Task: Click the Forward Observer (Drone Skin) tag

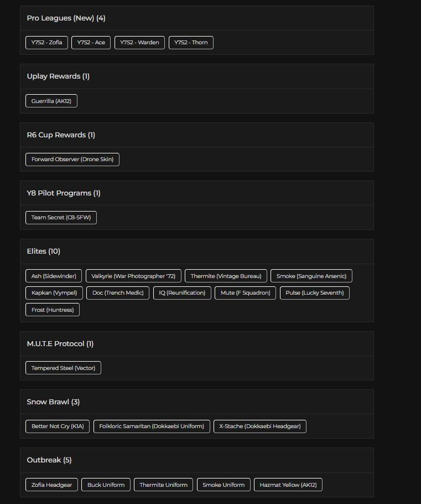Action: coord(72,160)
